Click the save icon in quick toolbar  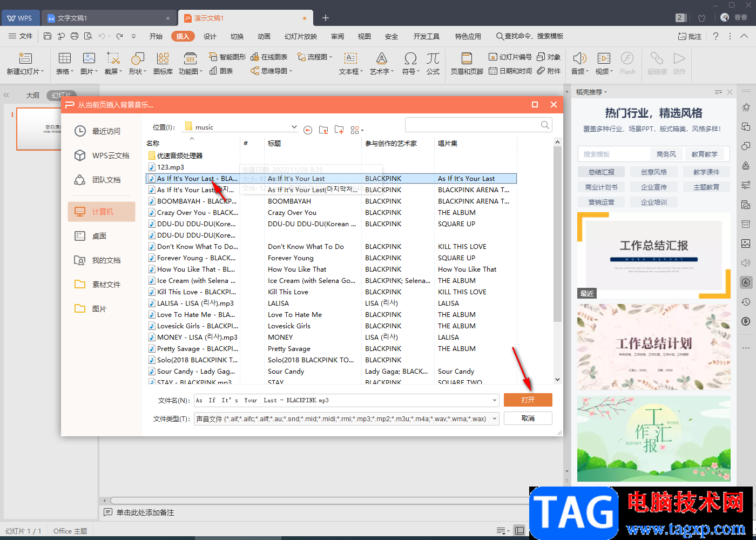click(x=48, y=36)
